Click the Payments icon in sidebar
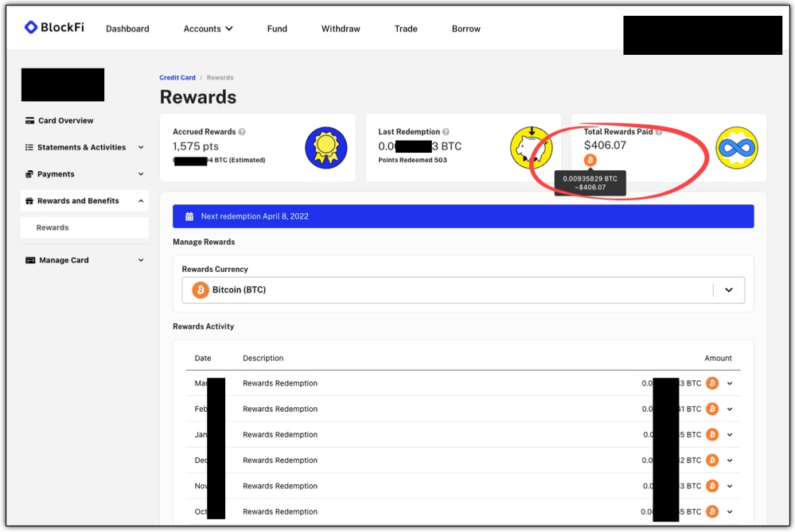Screen dimensions: 795x532 pyautogui.click(x=29, y=174)
